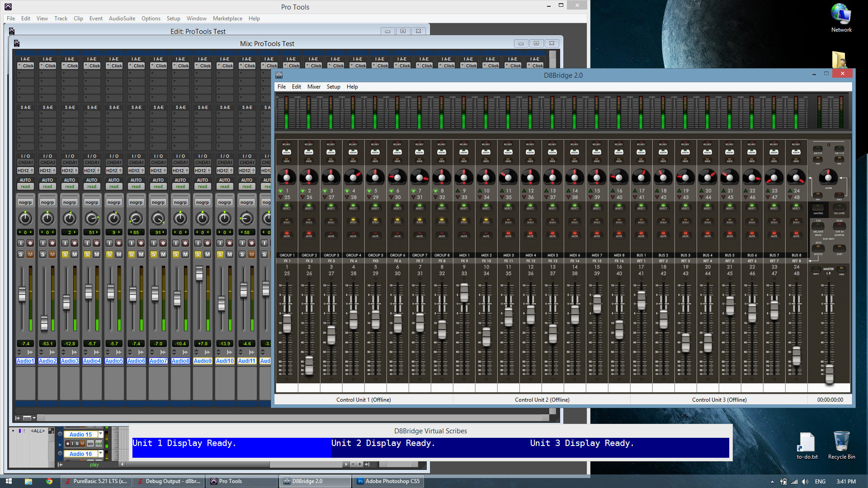Toggle input monitor on Audio5 track
This screenshot has height=488, width=868.
point(109,243)
